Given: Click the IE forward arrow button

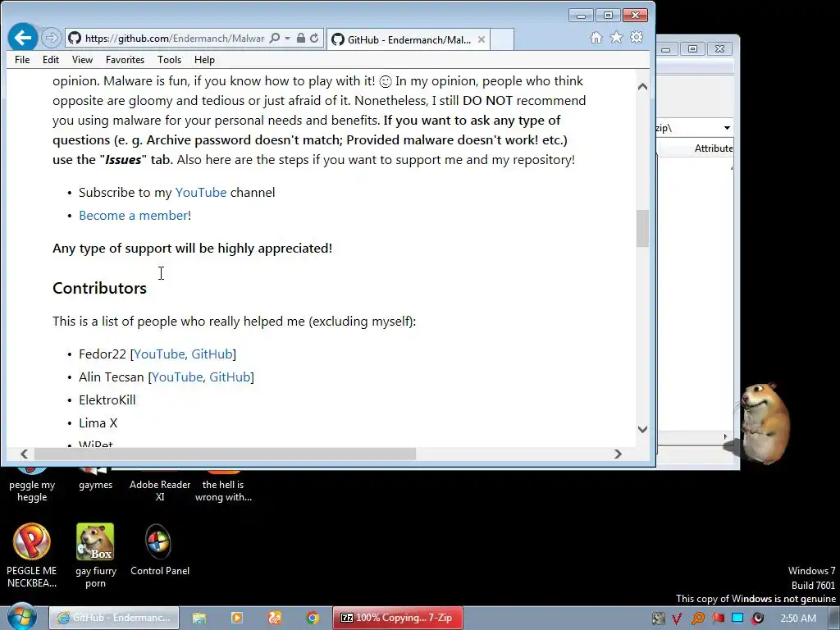Looking at the screenshot, I should (x=52, y=38).
